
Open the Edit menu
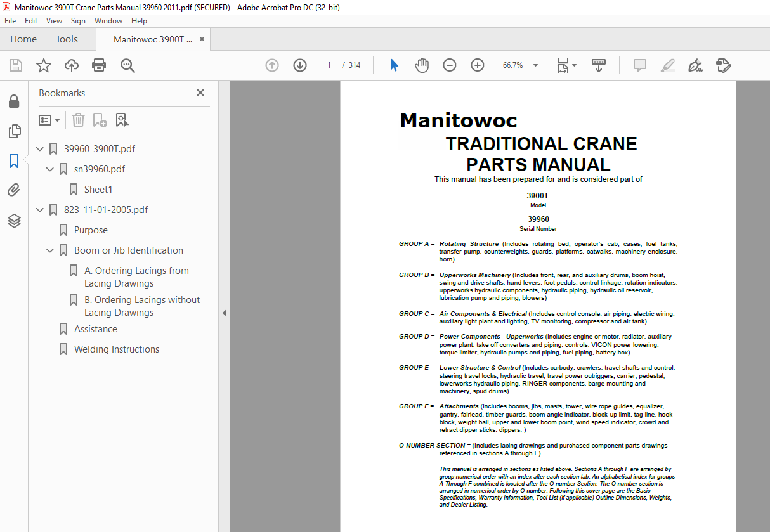[x=31, y=21]
